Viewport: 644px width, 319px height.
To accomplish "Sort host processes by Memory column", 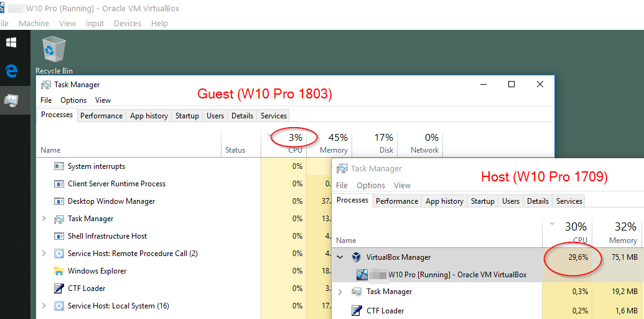I will point(618,233).
